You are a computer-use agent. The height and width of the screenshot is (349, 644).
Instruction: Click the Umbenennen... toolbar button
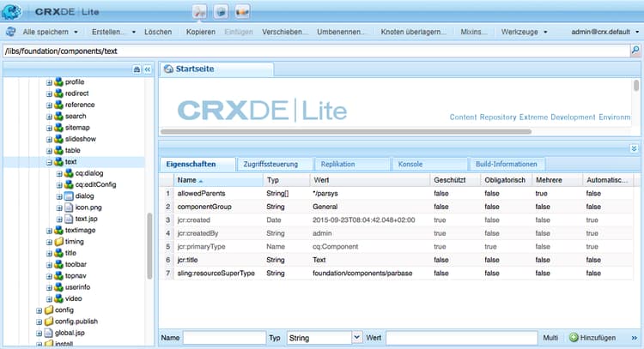click(x=341, y=32)
